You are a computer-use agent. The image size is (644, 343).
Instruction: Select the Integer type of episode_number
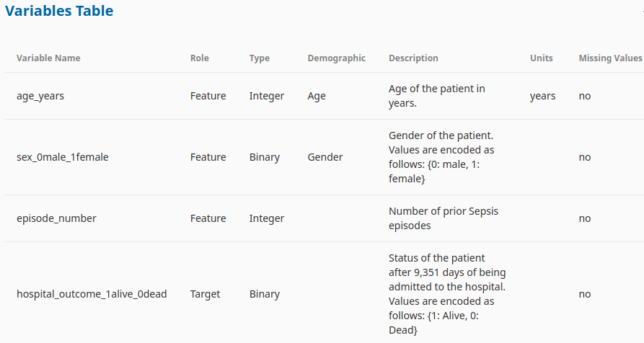tap(267, 218)
